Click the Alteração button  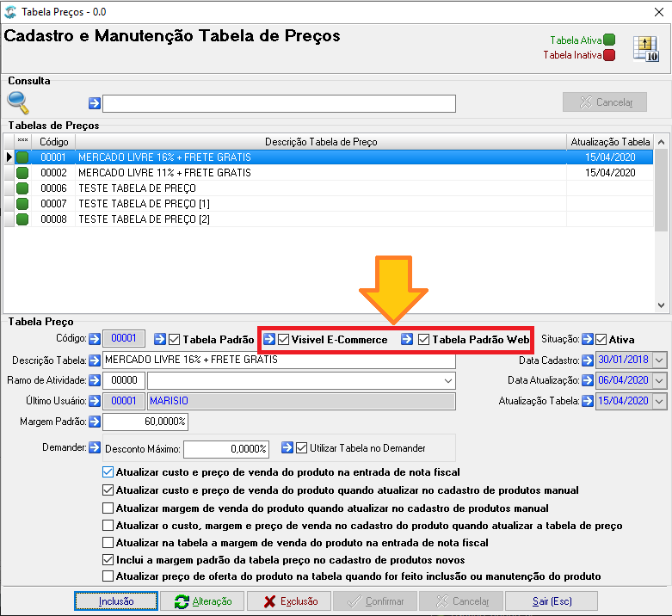203,601
